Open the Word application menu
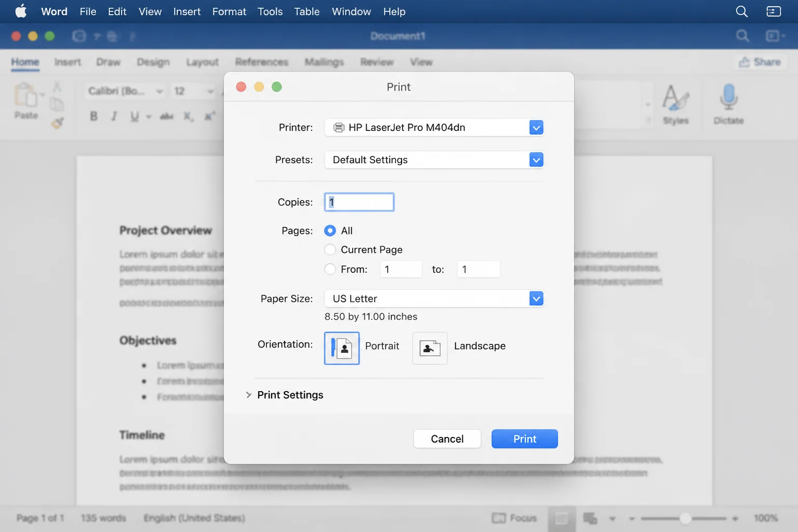This screenshot has width=798, height=532. click(x=54, y=11)
